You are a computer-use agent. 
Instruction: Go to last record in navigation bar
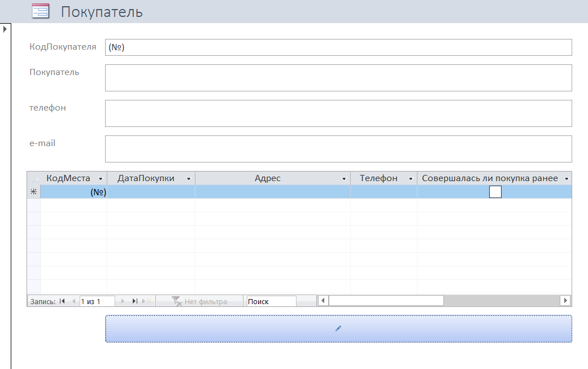point(135,301)
